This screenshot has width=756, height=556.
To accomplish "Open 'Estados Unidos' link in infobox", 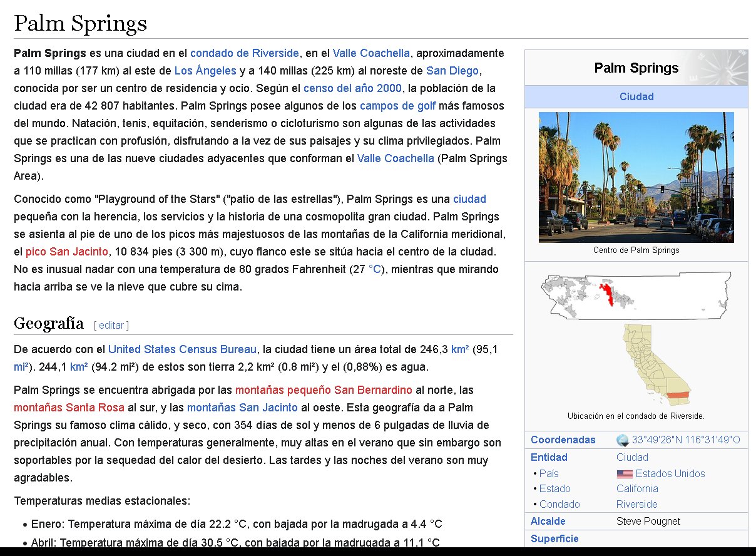I will coord(670,474).
